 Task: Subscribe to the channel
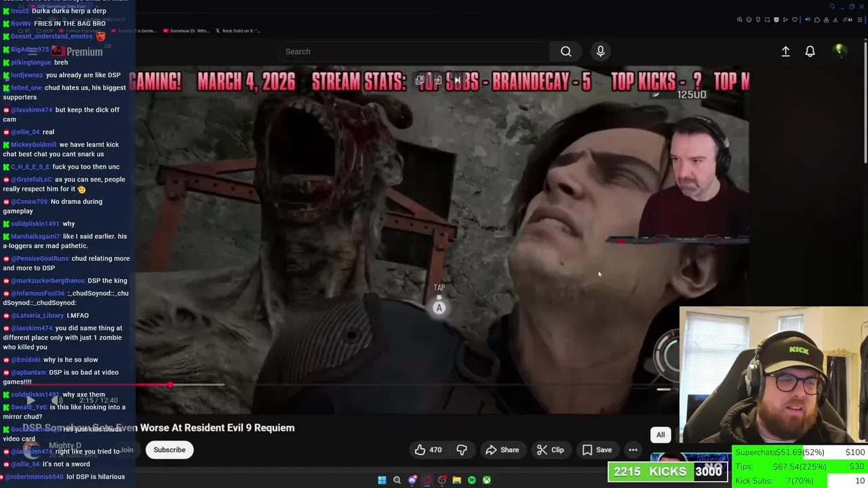click(x=170, y=450)
